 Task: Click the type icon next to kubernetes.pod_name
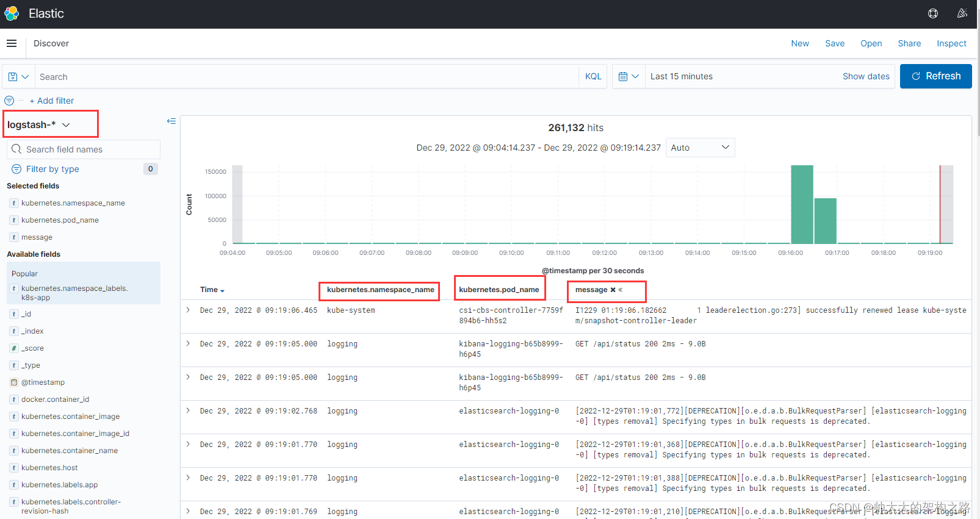[x=14, y=220]
